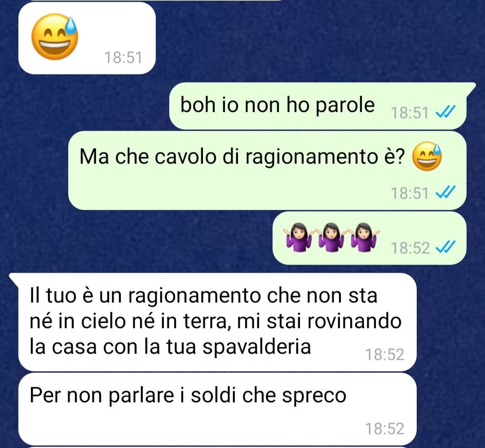485x448 pixels.
Task: Select the 'boh io non ho parole' message
Action: click(318, 106)
